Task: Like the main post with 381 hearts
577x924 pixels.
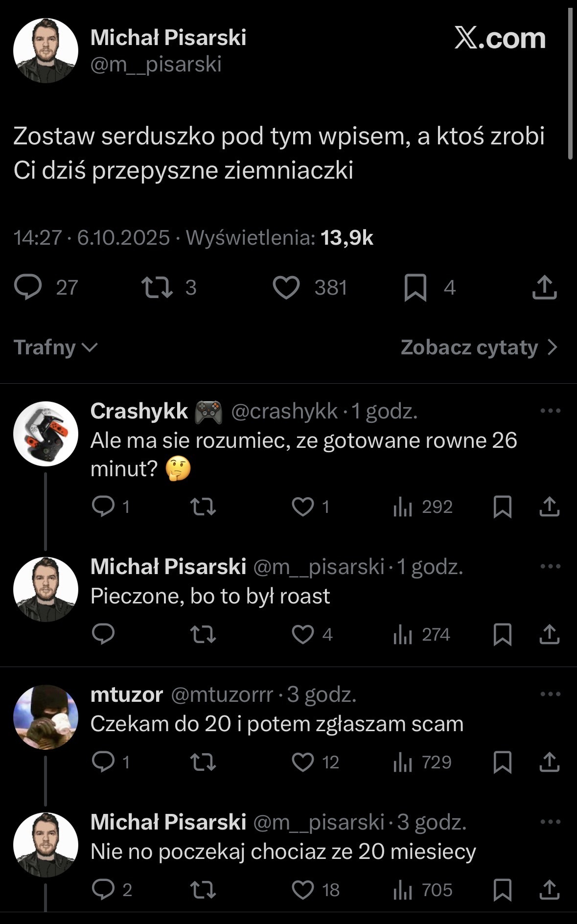Action: point(286,287)
